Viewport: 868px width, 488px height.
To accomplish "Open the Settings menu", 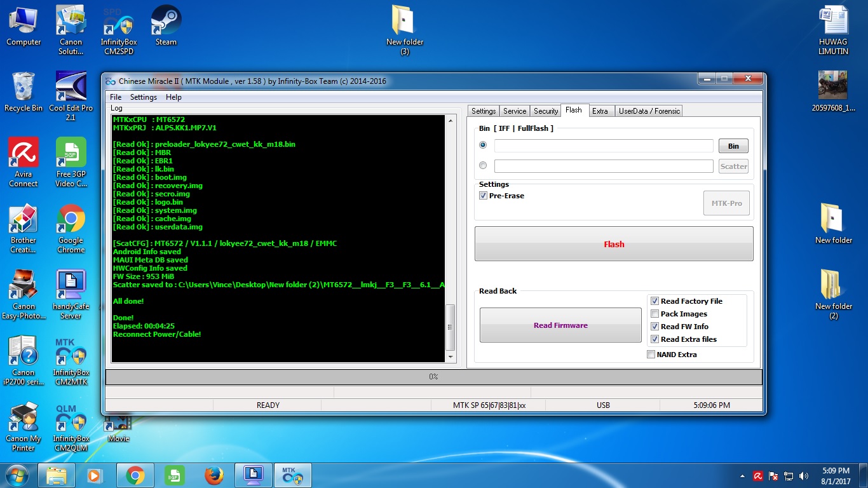I will click(144, 97).
